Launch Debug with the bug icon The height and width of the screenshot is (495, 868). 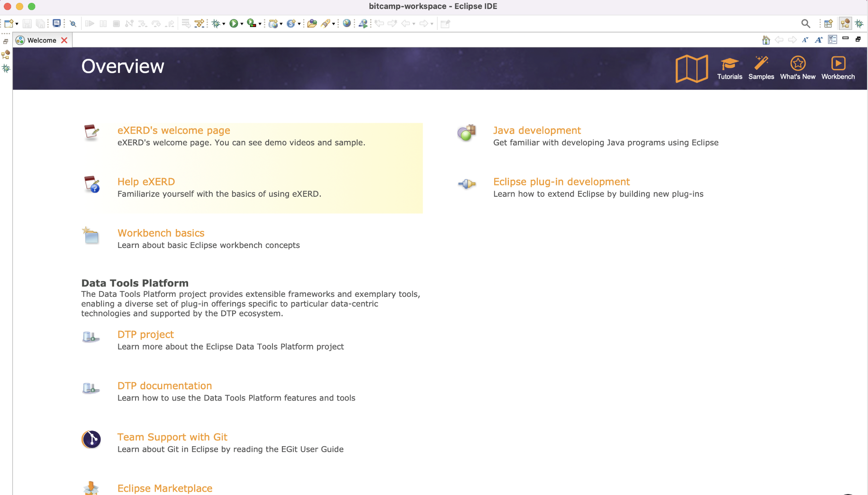(216, 23)
